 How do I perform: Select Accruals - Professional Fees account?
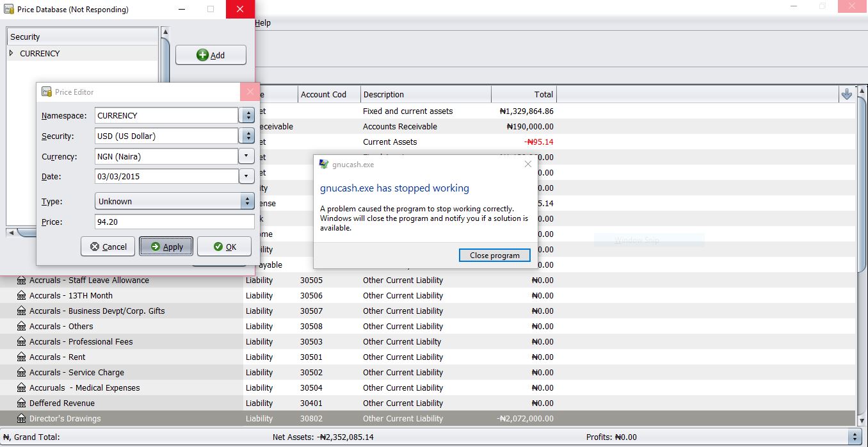pos(81,342)
